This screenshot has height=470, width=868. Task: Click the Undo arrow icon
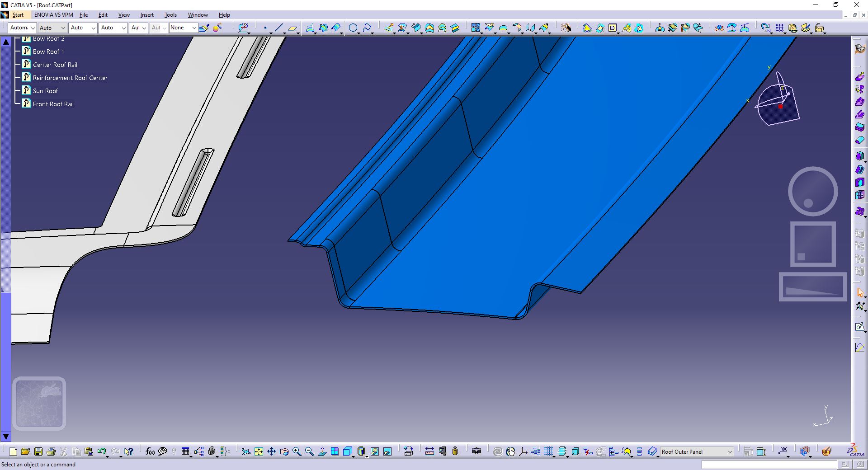click(102, 451)
